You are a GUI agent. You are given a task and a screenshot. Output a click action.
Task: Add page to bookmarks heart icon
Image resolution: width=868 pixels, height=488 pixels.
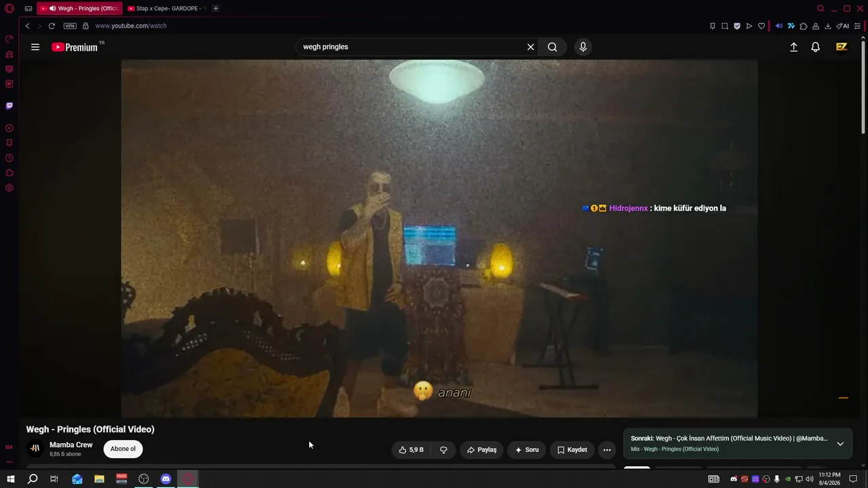pyautogui.click(x=762, y=26)
